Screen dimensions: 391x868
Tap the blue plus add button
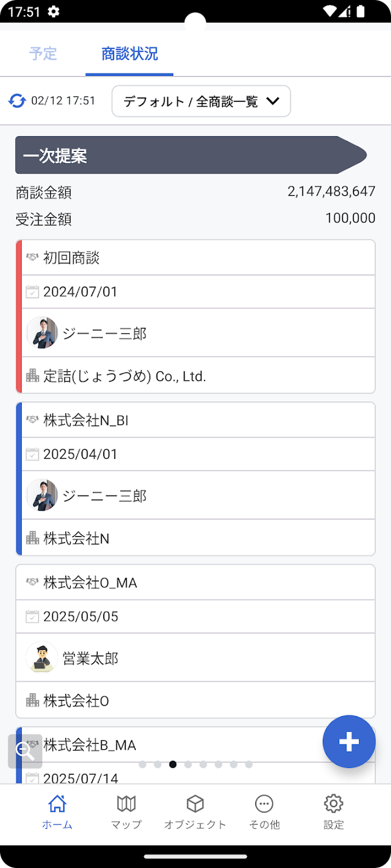click(x=349, y=741)
